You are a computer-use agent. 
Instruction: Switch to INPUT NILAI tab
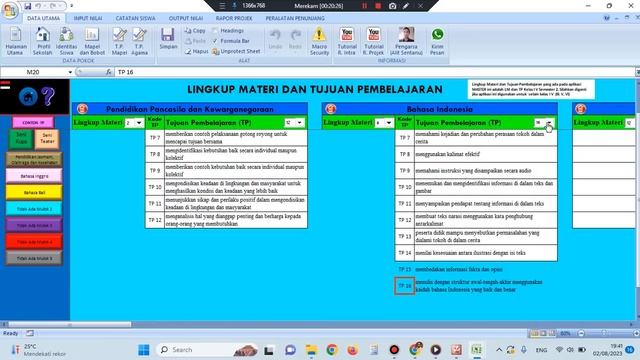(x=88, y=18)
